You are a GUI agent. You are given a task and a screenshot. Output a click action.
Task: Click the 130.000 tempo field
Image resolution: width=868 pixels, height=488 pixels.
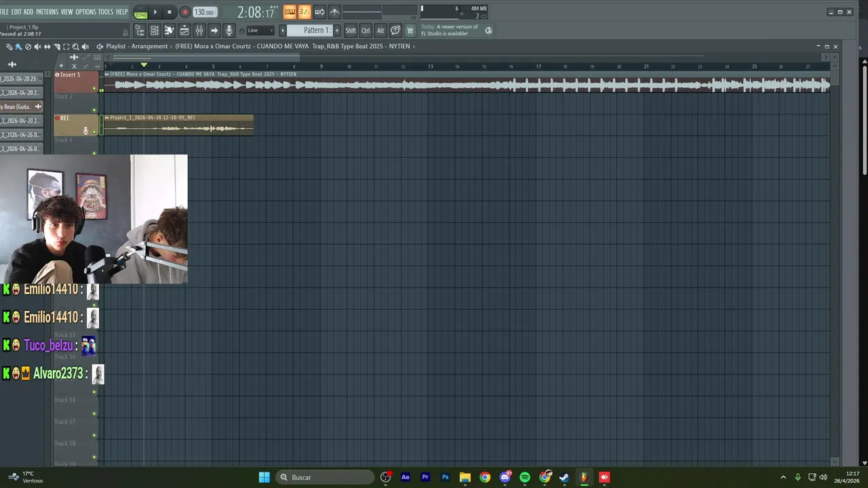[204, 12]
